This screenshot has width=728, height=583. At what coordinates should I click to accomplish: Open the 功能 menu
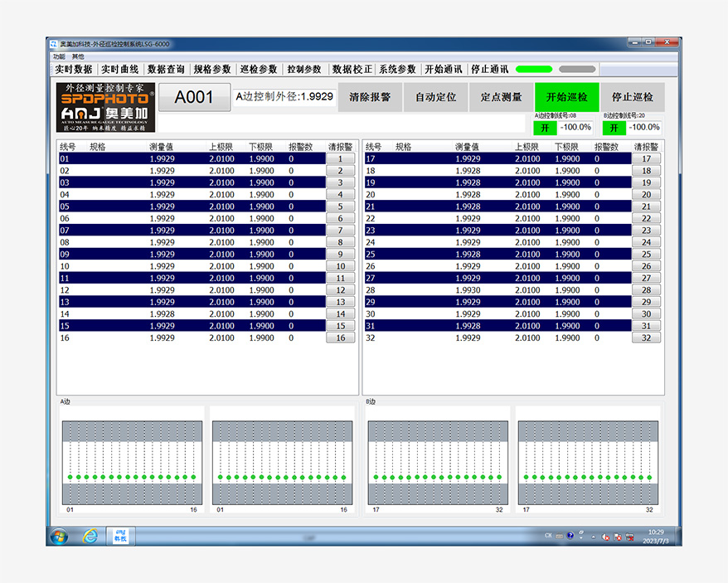click(59, 56)
